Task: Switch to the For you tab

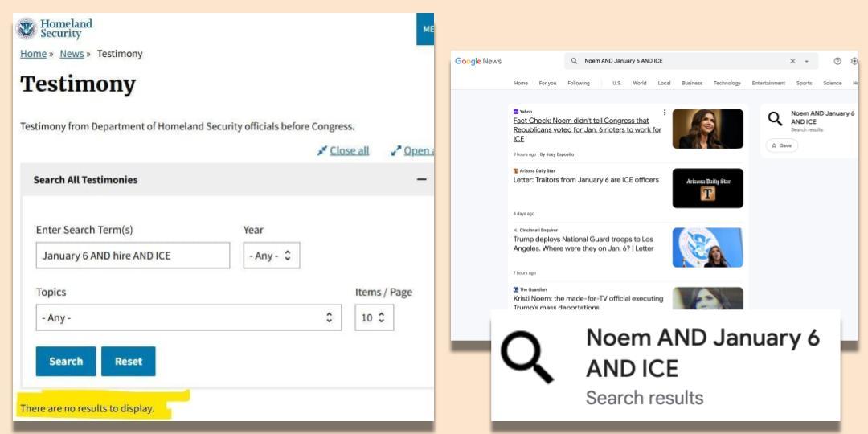Action: click(547, 83)
